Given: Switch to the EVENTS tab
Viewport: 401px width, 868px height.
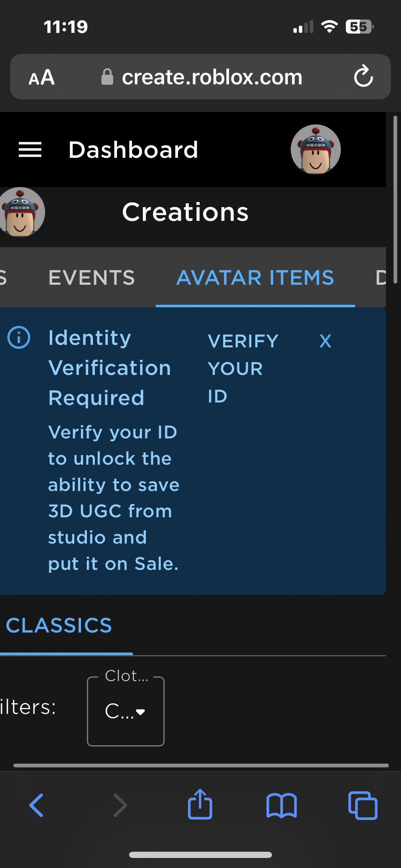Looking at the screenshot, I should tap(91, 277).
